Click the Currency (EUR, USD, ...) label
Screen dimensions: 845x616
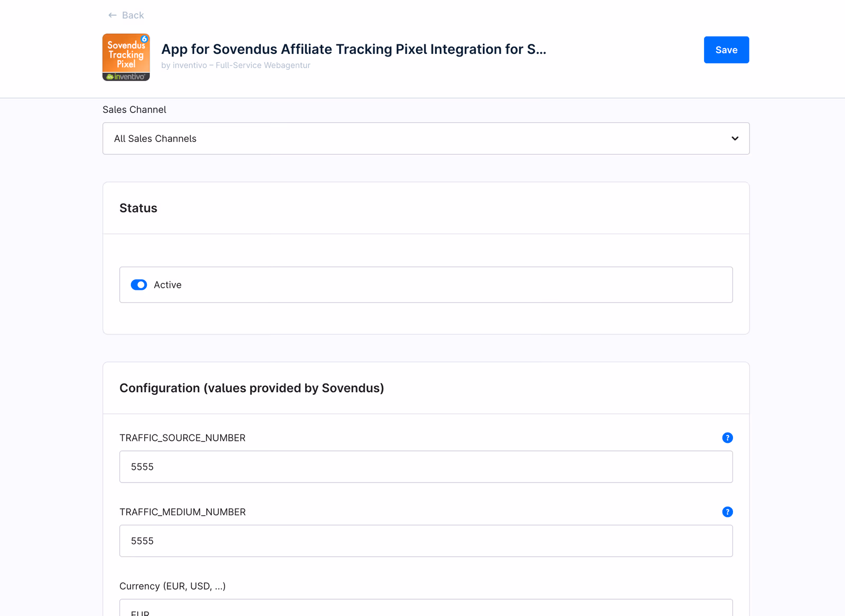click(173, 586)
